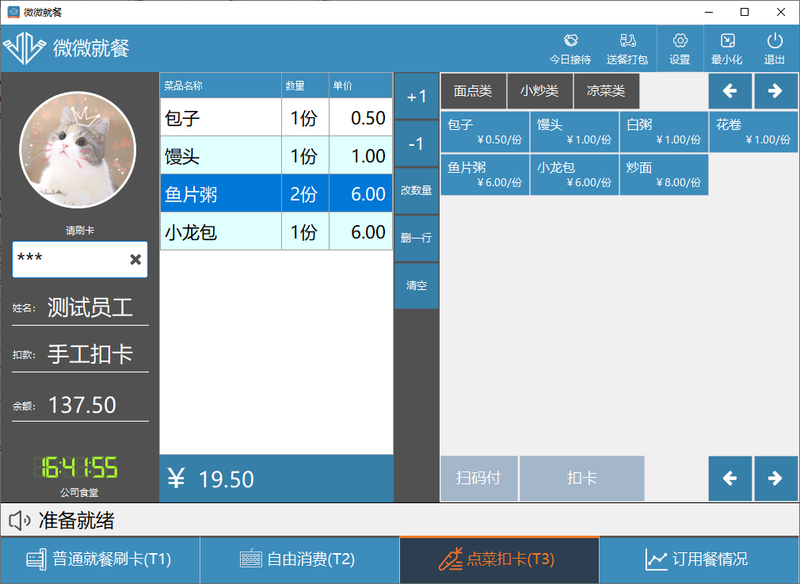The image size is (800, 584).
Task: Focus the card swipe input field
Action: pyautogui.click(x=80, y=260)
